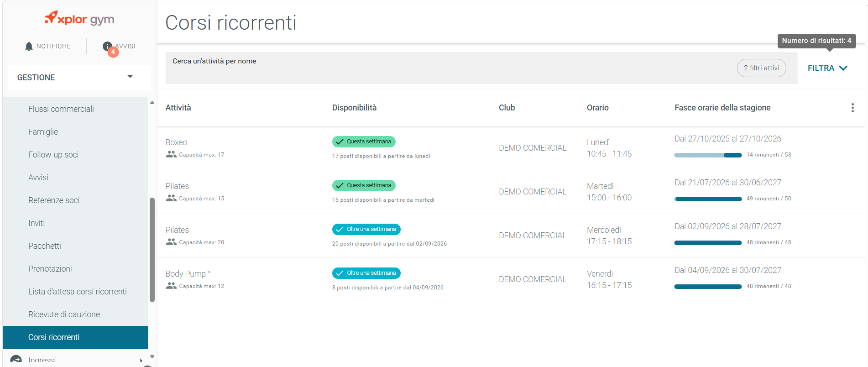Click the Boxeo season progress bar
Viewport: 868px width, 367px height.
[708, 155]
